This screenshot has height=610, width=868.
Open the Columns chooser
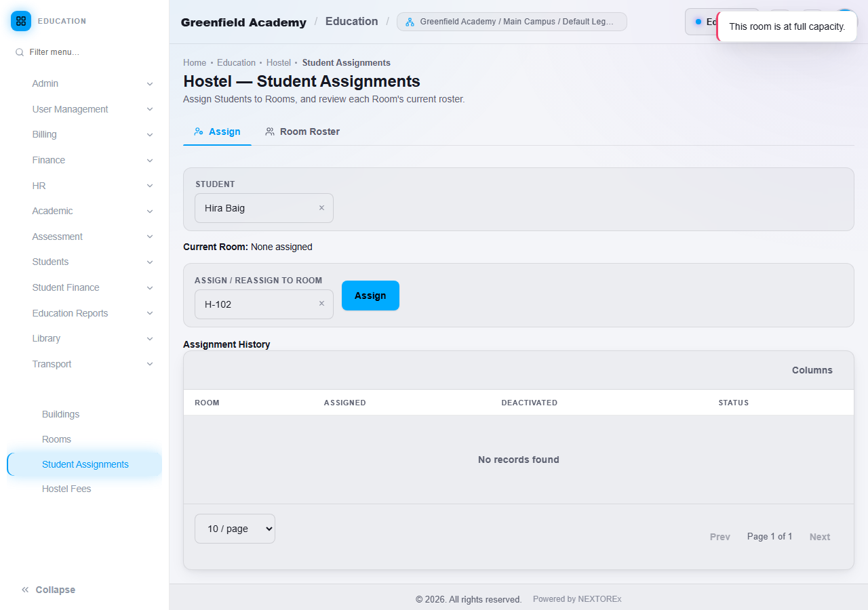point(812,370)
